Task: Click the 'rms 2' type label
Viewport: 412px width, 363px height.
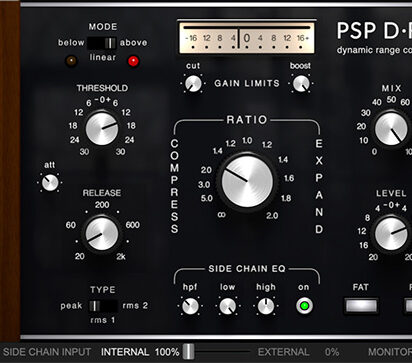Action: coord(135,305)
